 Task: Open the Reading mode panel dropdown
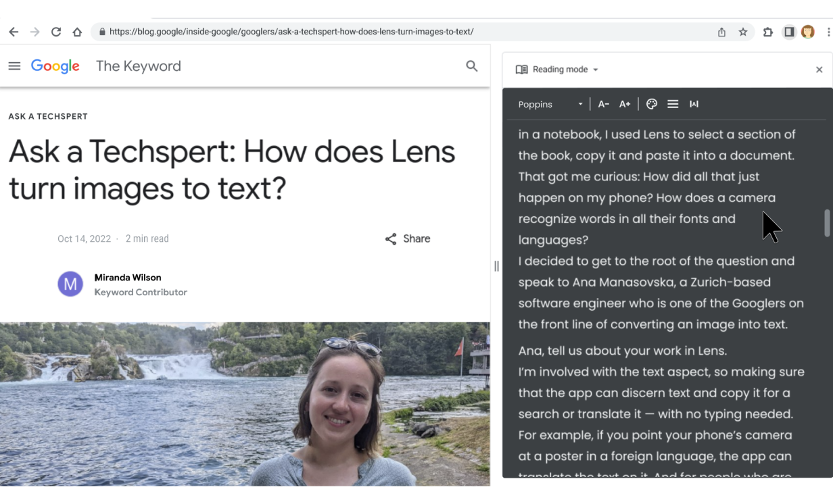pos(557,70)
